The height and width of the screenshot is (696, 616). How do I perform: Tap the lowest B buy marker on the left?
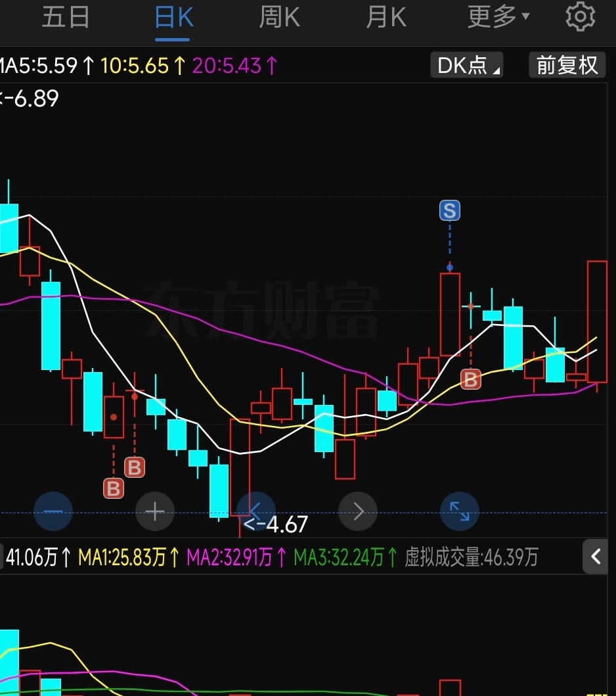(114, 488)
